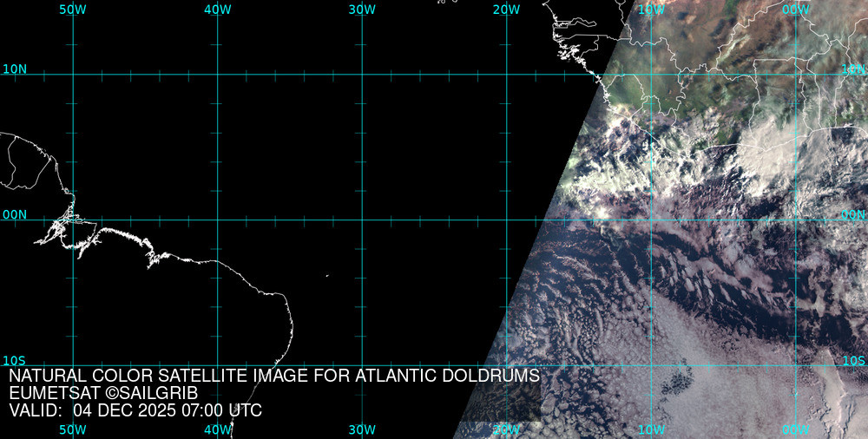Click the 10S latitude label on left edge
Viewport: 868px width, 439px height.
[x=15, y=361]
